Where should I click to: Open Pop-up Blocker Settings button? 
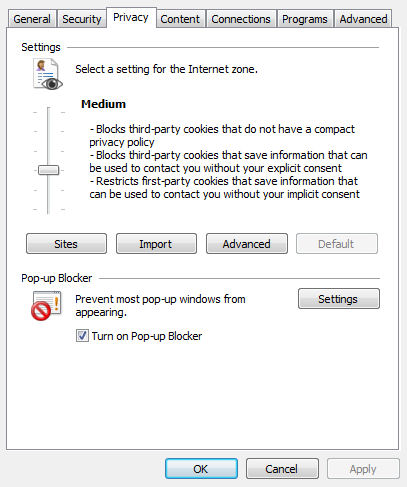coord(339,299)
